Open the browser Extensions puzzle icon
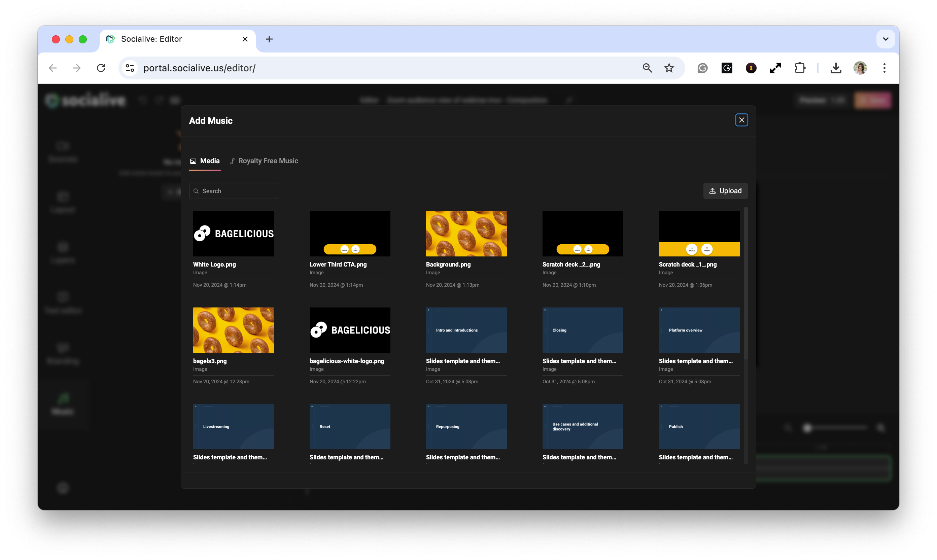Image resolution: width=937 pixels, height=560 pixels. tap(800, 68)
